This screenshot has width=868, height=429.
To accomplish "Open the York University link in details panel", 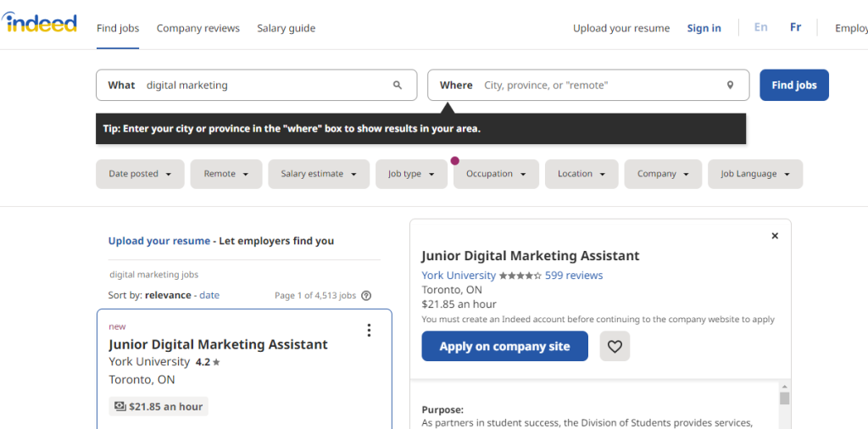I will 459,276.
